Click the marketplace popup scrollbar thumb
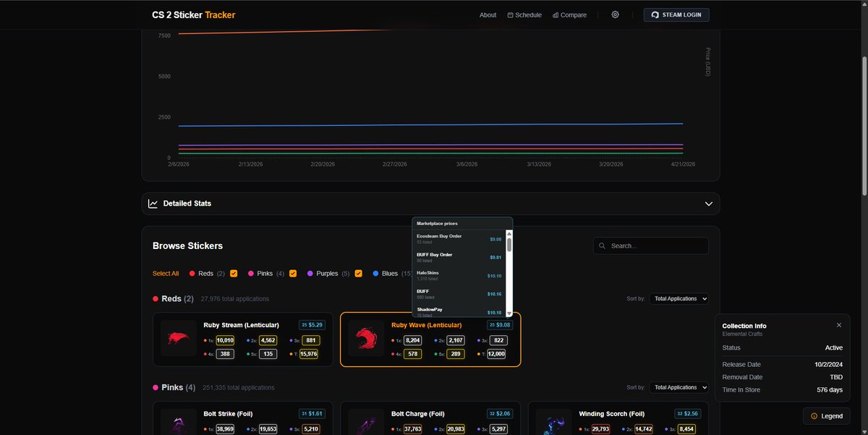 (x=509, y=245)
